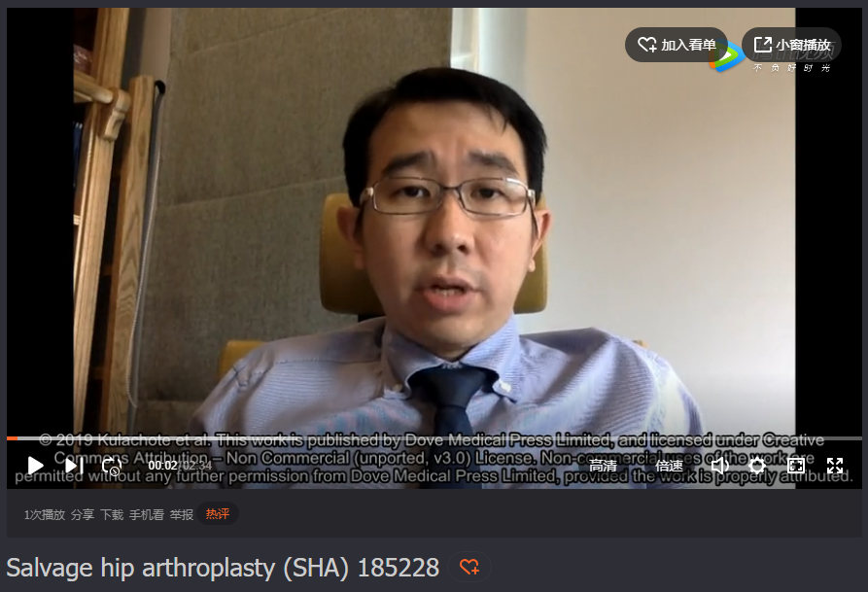
Task: Click 加入看单 to add to watchlist
Action: pos(677,45)
